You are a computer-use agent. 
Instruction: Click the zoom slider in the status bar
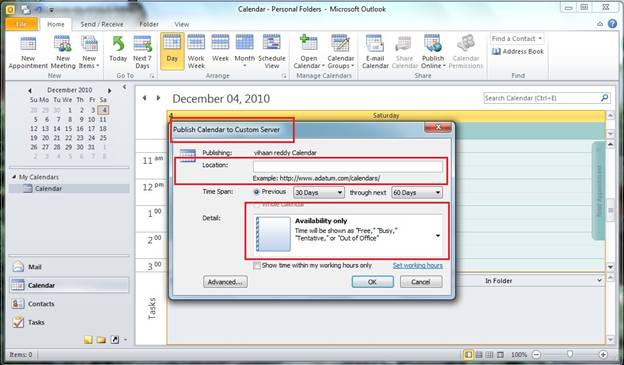pos(570,354)
